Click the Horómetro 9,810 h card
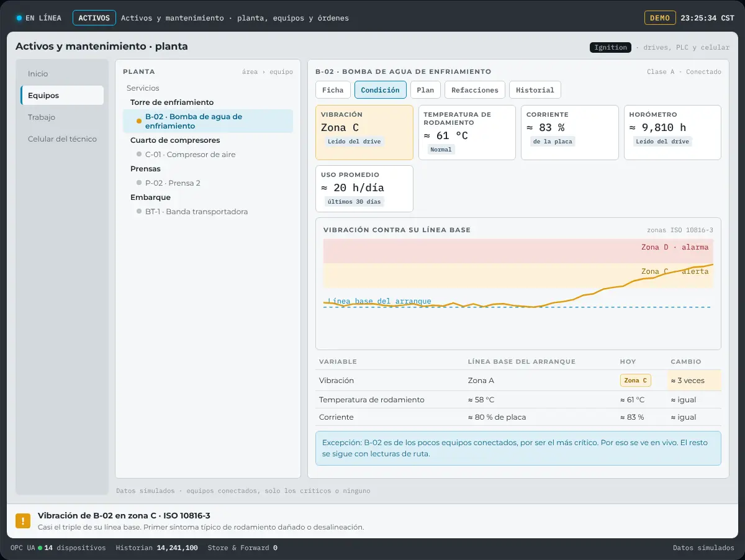Screen dimensions: 745x560 673,133
